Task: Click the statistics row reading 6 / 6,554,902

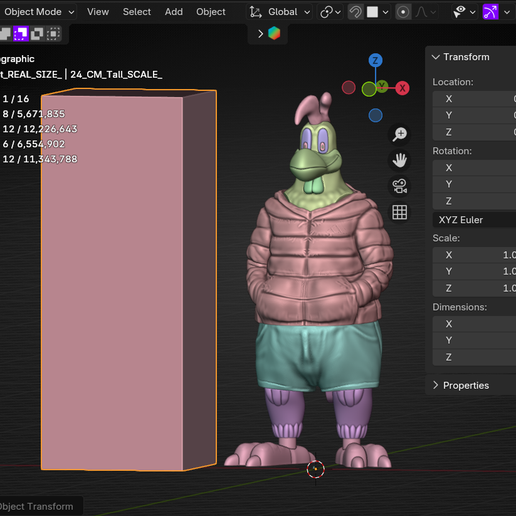Action: tap(34, 144)
